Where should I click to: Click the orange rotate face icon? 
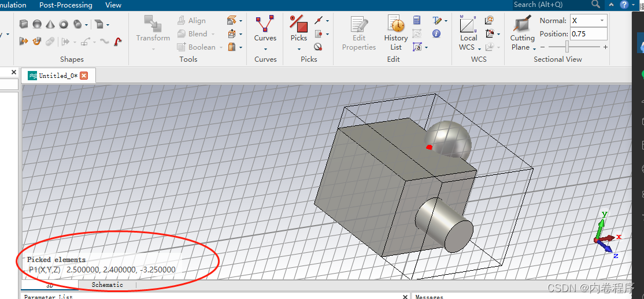37,41
